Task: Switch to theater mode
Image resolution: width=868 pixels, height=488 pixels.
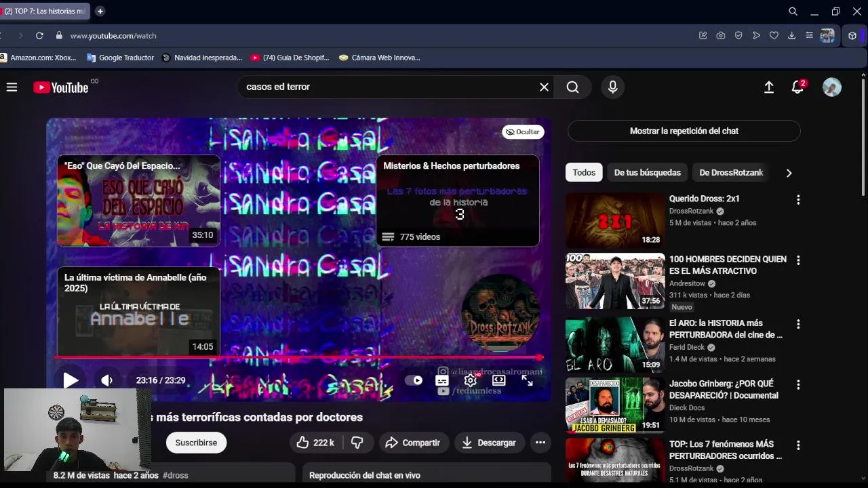Action: pos(498,380)
